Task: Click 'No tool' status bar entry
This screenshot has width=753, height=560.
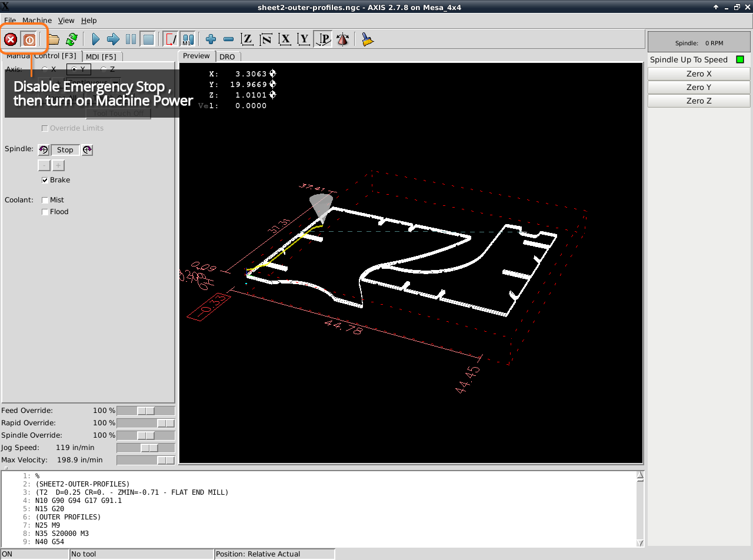Action: tap(141, 554)
